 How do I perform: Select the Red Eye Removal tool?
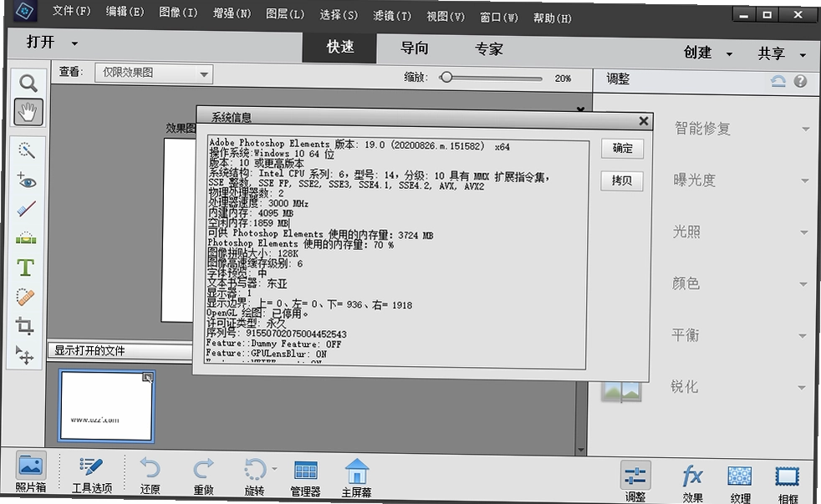click(26, 181)
